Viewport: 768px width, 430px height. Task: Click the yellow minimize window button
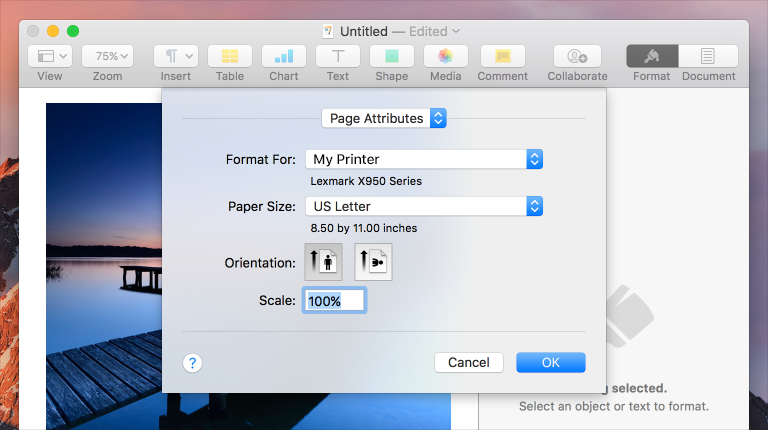coord(53,31)
